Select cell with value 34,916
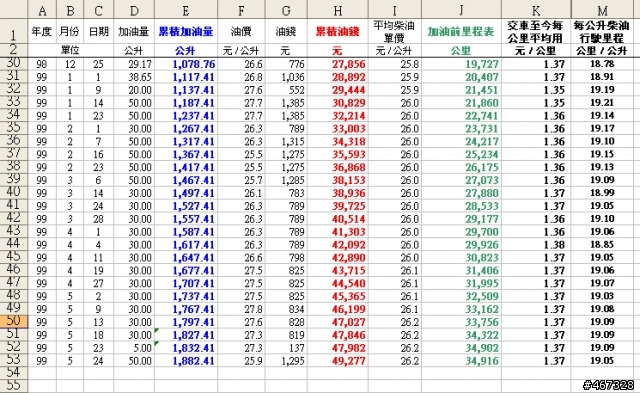This screenshot has width=640, height=393. tap(461, 361)
